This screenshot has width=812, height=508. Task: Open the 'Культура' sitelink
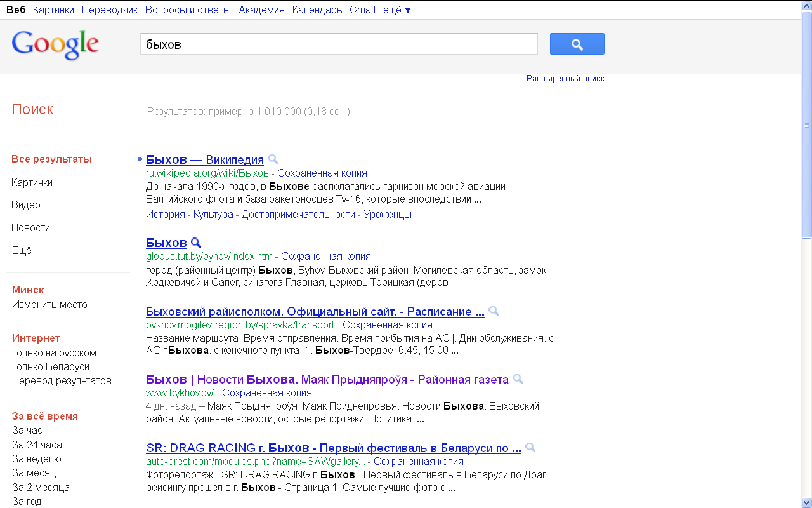(x=213, y=214)
